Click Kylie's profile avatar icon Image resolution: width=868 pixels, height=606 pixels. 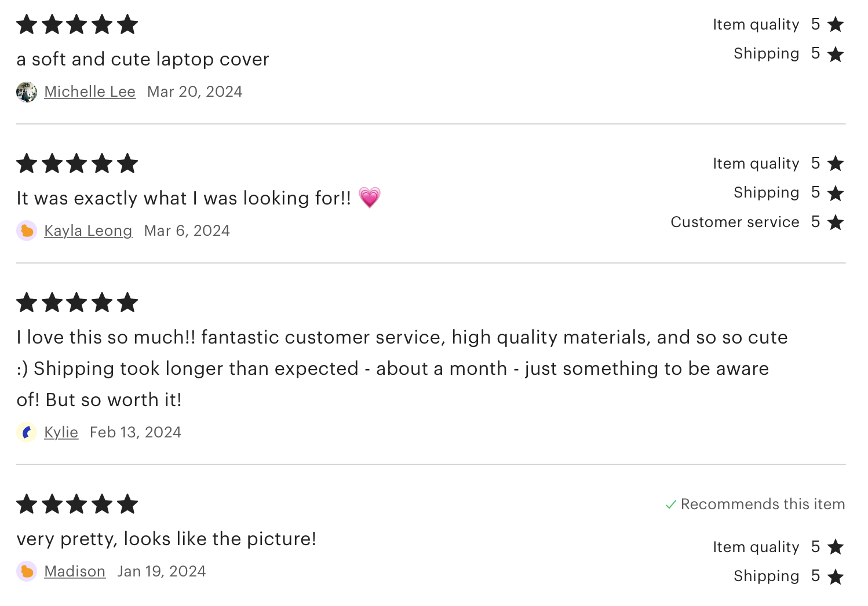(27, 432)
